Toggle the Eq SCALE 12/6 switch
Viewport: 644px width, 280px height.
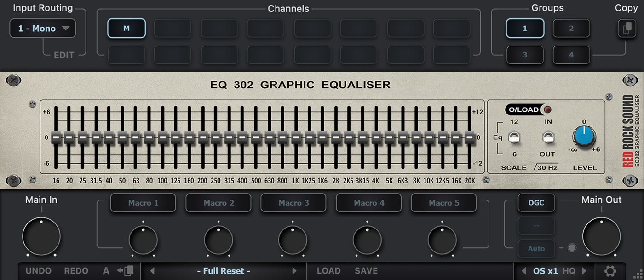click(514, 137)
